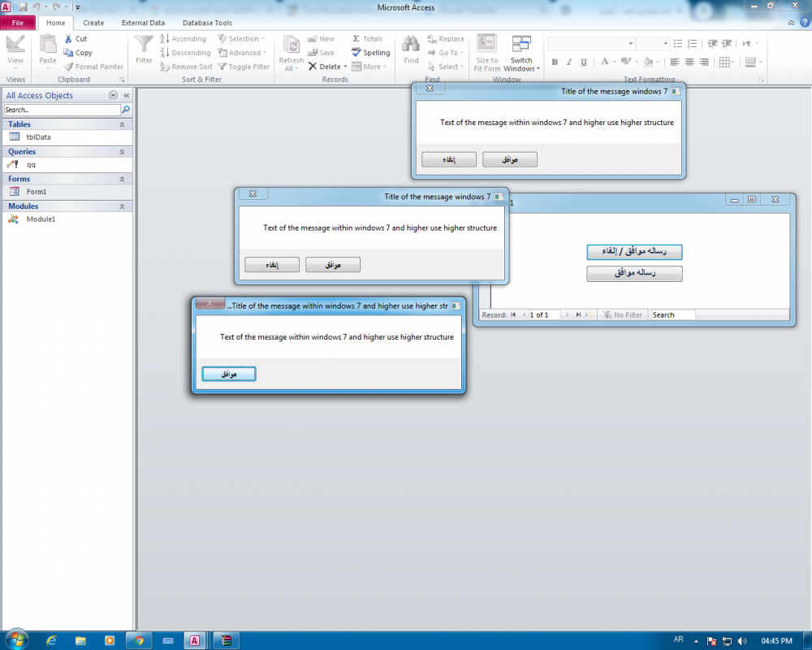Toggle Italic text formatting
This screenshot has height=650, width=812.
[569, 62]
